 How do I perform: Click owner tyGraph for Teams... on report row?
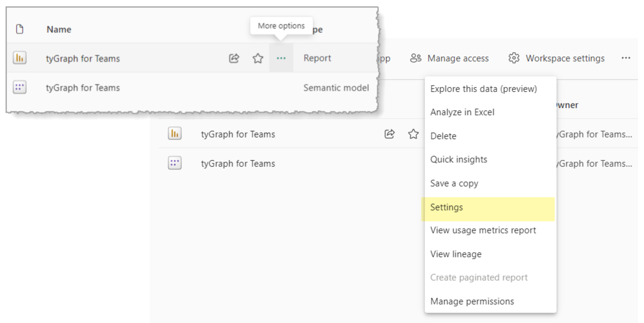click(x=594, y=134)
